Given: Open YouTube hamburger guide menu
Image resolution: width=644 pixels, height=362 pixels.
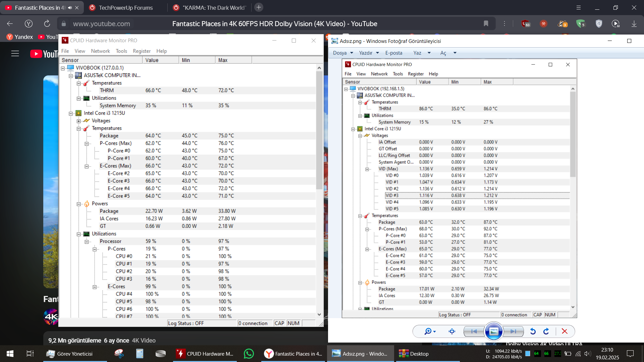Looking at the screenshot, I should coord(15,54).
